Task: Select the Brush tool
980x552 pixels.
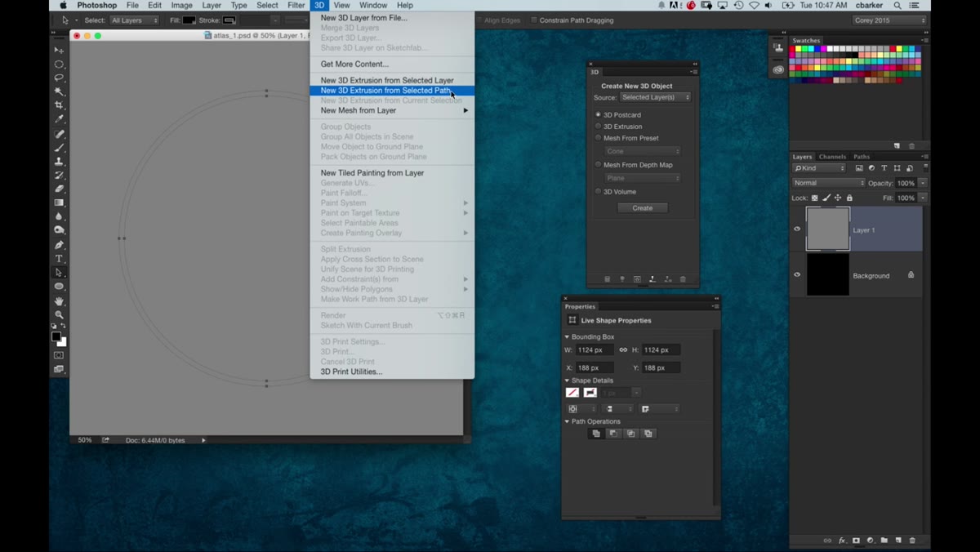Action: (59, 148)
